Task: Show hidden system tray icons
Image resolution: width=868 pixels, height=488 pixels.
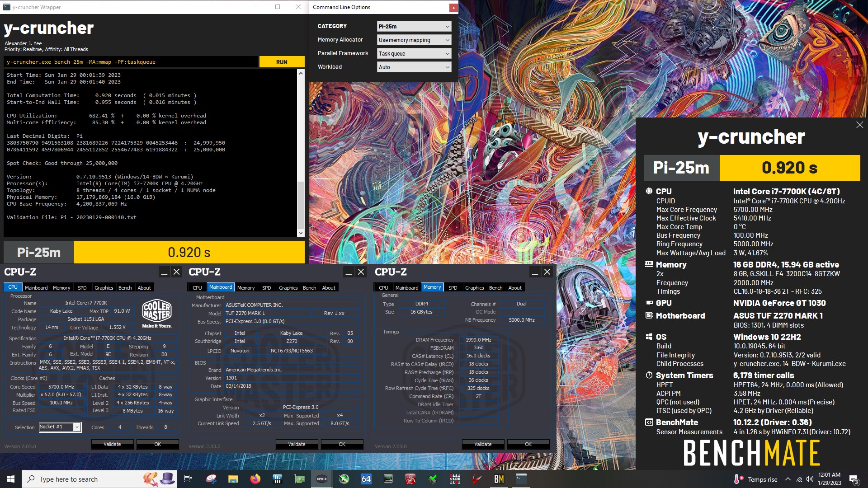Action: pos(788,479)
